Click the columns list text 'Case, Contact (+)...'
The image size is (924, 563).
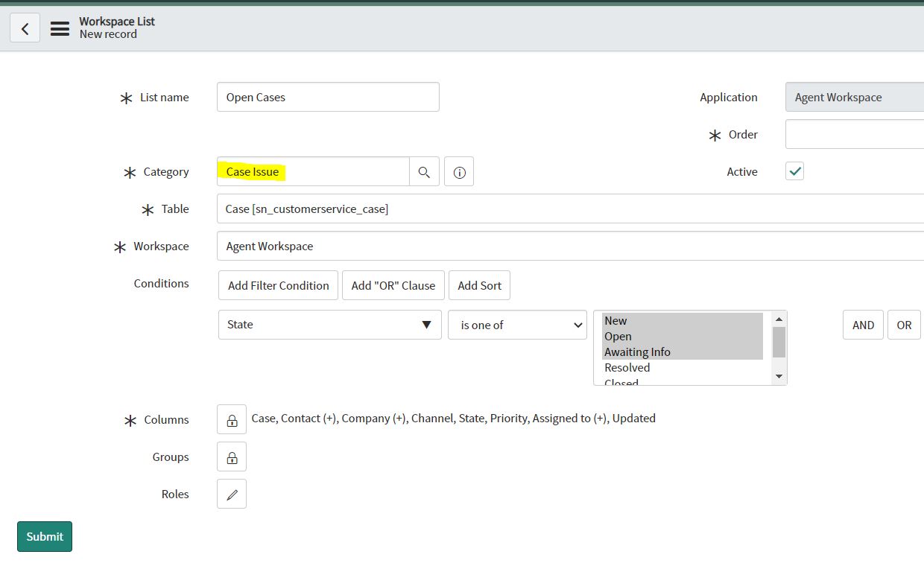point(453,419)
